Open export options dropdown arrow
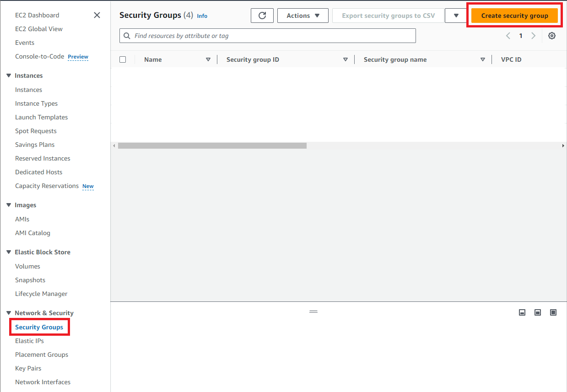The image size is (567, 392). click(x=456, y=16)
